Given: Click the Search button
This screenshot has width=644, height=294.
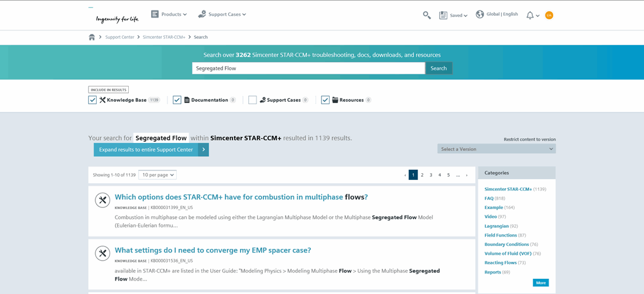Looking at the screenshot, I should (439, 68).
